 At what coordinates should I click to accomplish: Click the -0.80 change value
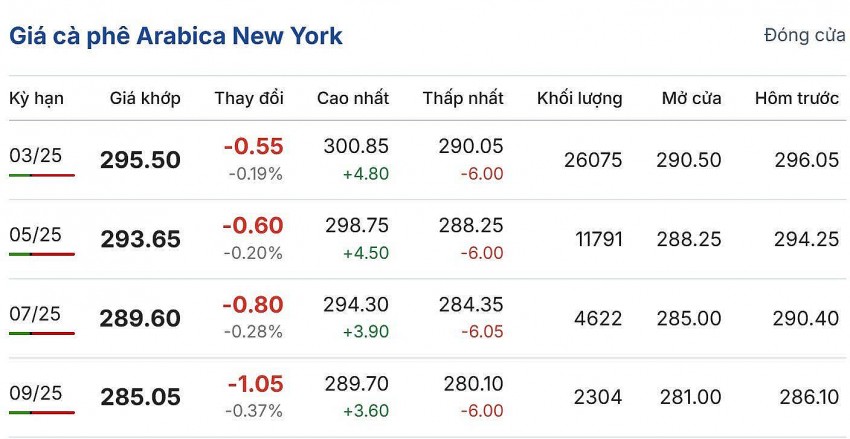point(253,304)
